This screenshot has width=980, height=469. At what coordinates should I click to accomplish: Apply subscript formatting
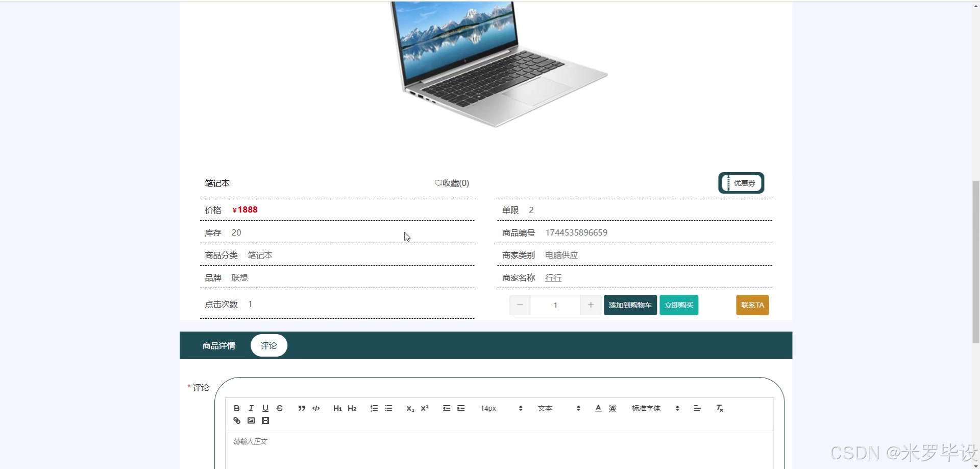pyautogui.click(x=410, y=408)
